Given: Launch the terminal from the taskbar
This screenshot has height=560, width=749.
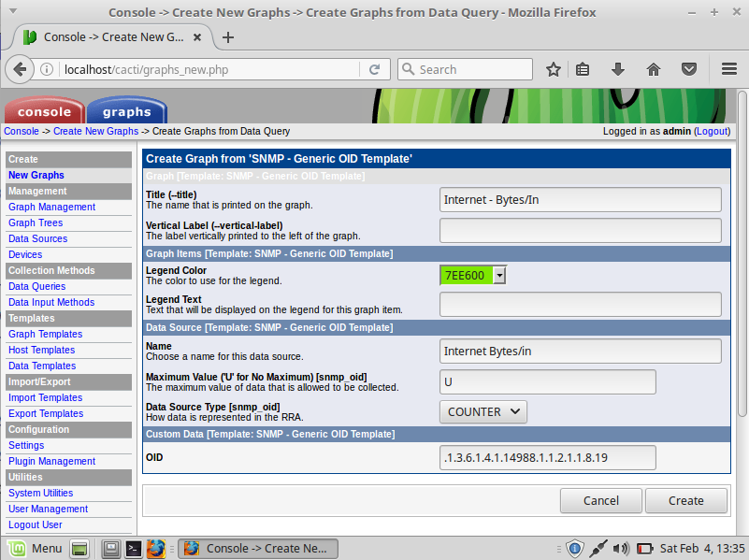Looking at the screenshot, I should click(134, 548).
